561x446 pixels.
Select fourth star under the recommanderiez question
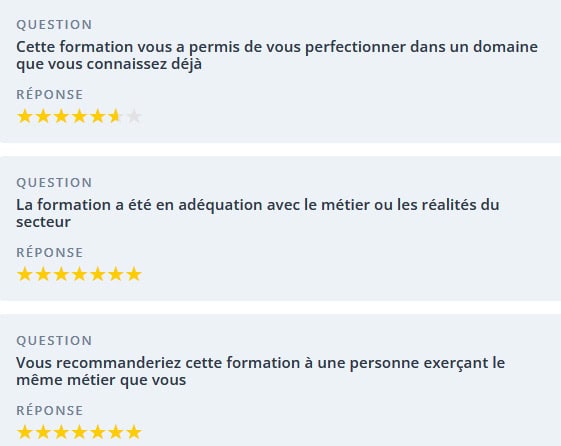(x=79, y=432)
